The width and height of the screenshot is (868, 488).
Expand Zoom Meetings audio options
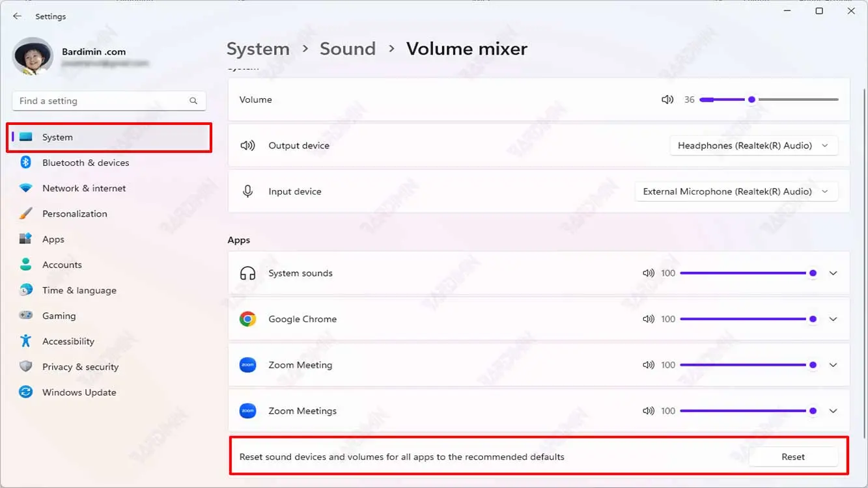(833, 411)
